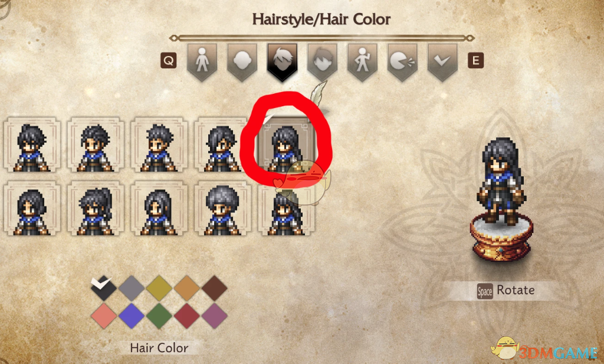Click the highlighted hairstyle tab icon
Screen dimensions: 604x364
pyautogui.click(x=283, y=61)
